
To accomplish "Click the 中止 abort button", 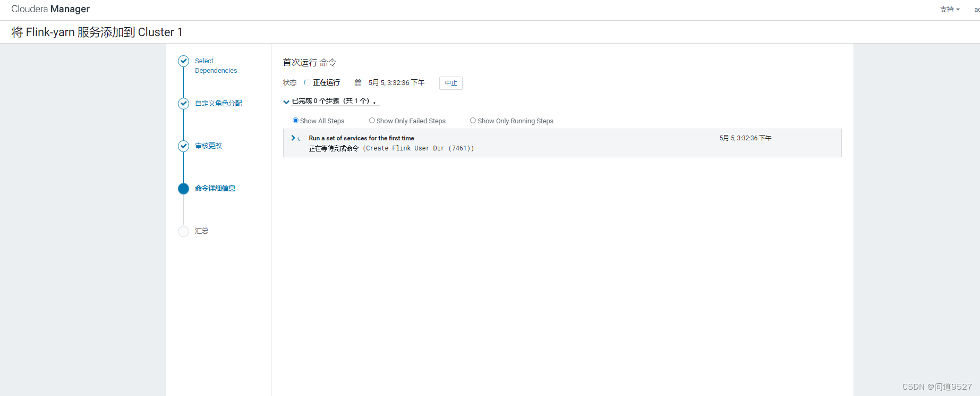I will [451, 83].
